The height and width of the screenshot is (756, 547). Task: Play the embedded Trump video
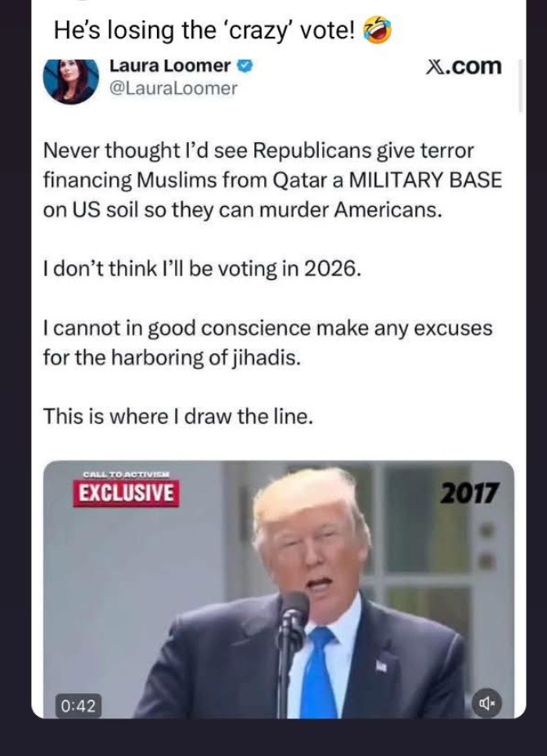click(279, 589)
